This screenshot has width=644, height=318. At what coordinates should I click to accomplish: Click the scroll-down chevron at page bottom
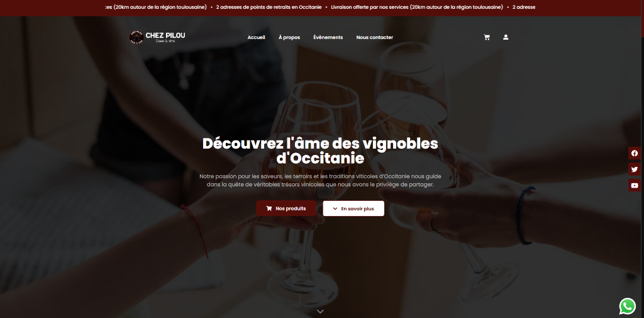pos(320,312)
